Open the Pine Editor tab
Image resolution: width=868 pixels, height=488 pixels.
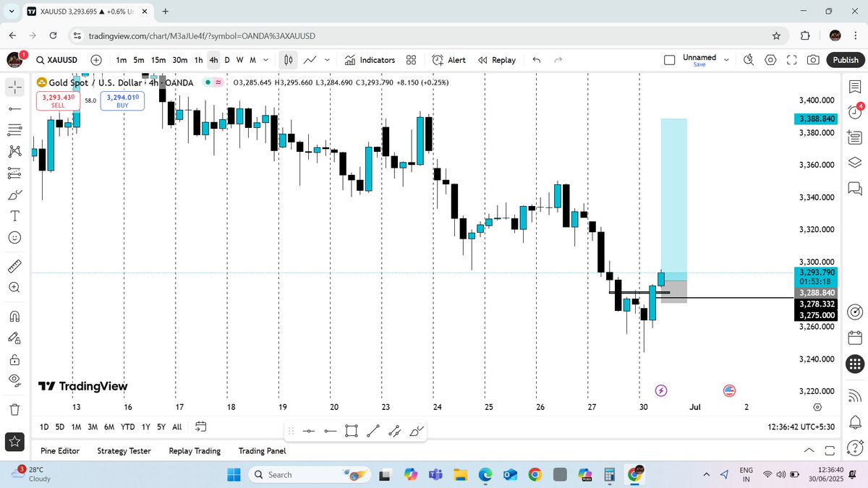click(60, 450)
